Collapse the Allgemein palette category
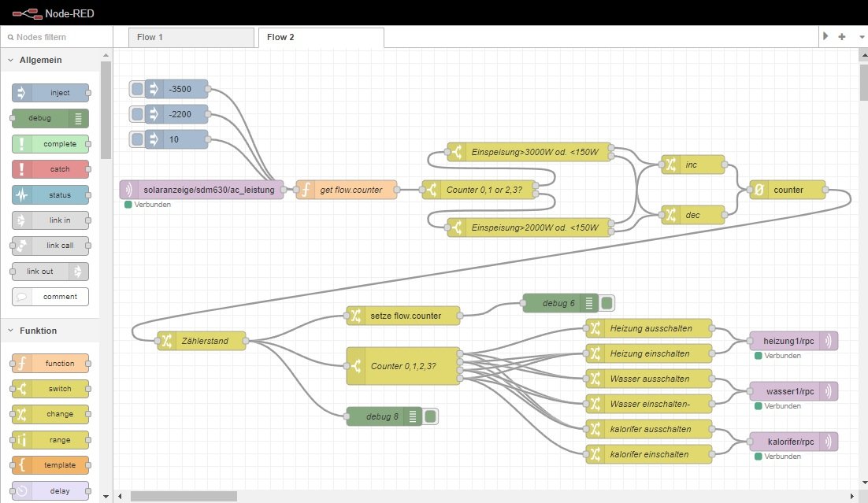 point(10,60)
